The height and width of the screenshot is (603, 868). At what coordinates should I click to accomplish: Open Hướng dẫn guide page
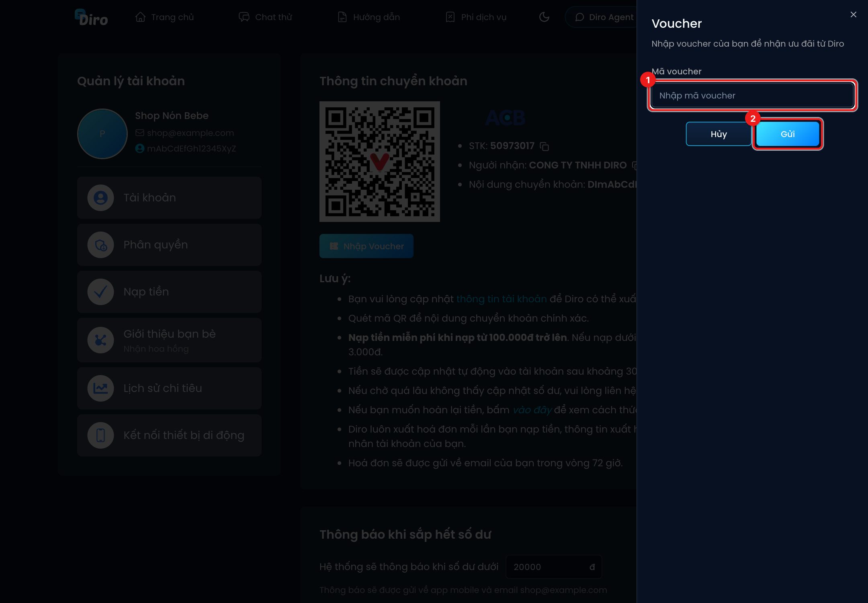click(368, 17)
